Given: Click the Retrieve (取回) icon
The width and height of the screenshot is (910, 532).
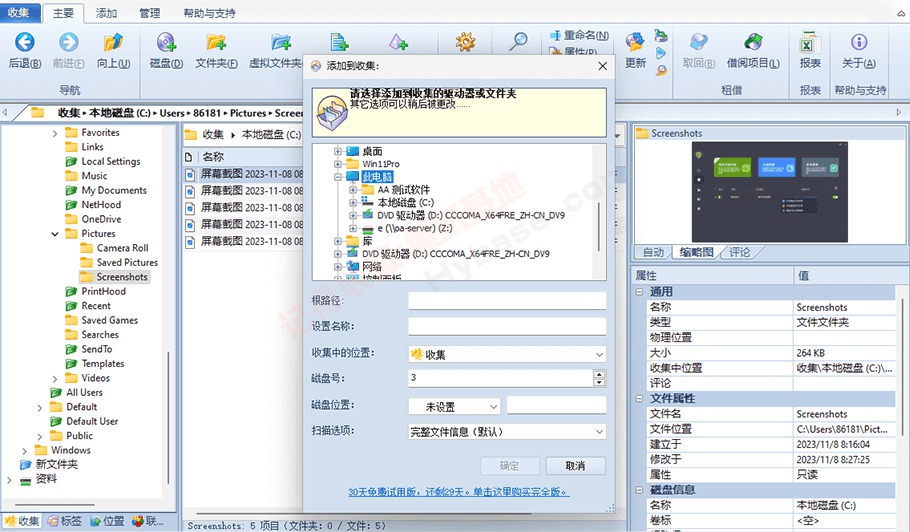Looking at the screenshot, I should (699, 42).
